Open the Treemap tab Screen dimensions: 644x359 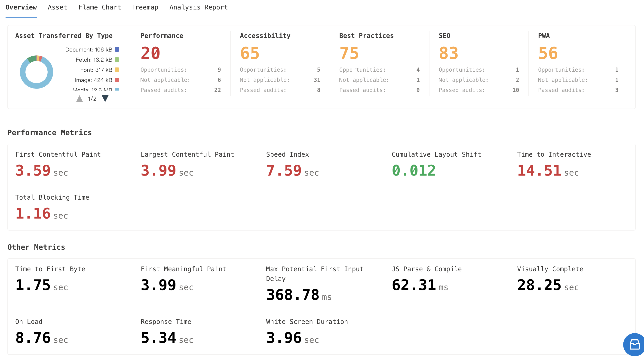point(145,7)
